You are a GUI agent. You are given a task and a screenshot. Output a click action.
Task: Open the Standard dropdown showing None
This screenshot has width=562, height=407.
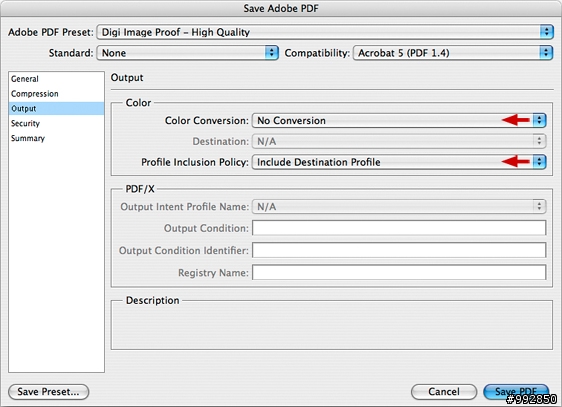tap(187, 53)
